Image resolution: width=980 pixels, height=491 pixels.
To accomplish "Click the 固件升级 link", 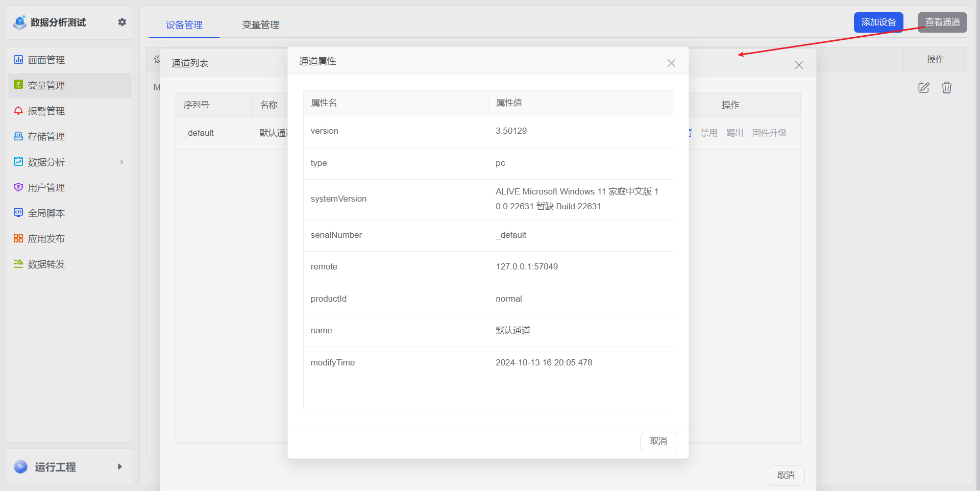I will click(769, 133).
